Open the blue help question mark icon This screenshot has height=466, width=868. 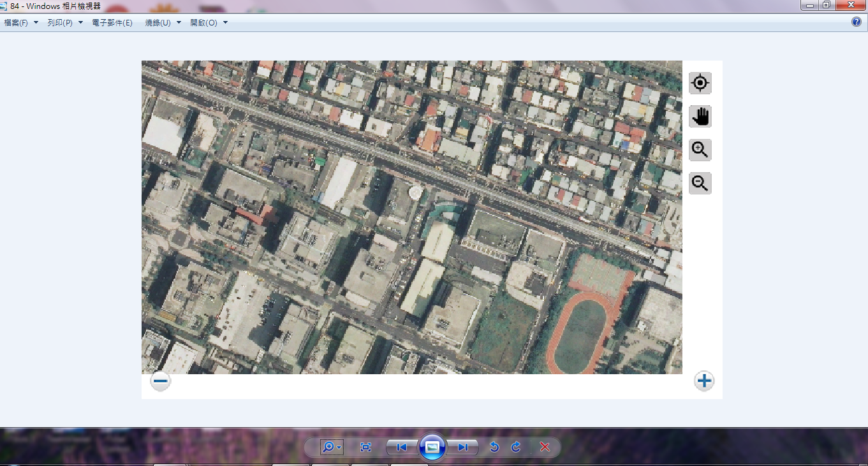click(857, 22)
